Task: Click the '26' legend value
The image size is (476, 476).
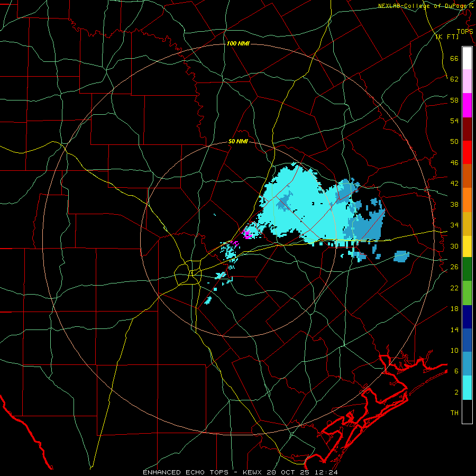Action: (454, 267)
